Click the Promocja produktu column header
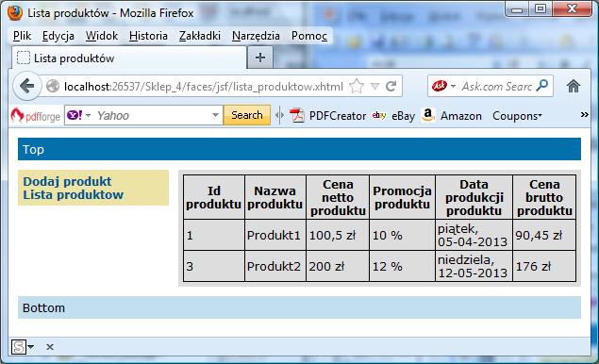 click(x=402, y=197)
